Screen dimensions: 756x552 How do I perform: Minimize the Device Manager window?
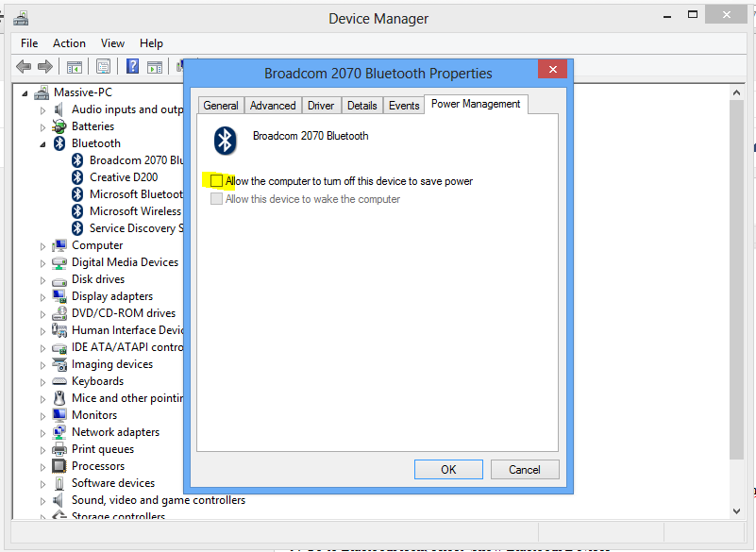tap(667, 16)
